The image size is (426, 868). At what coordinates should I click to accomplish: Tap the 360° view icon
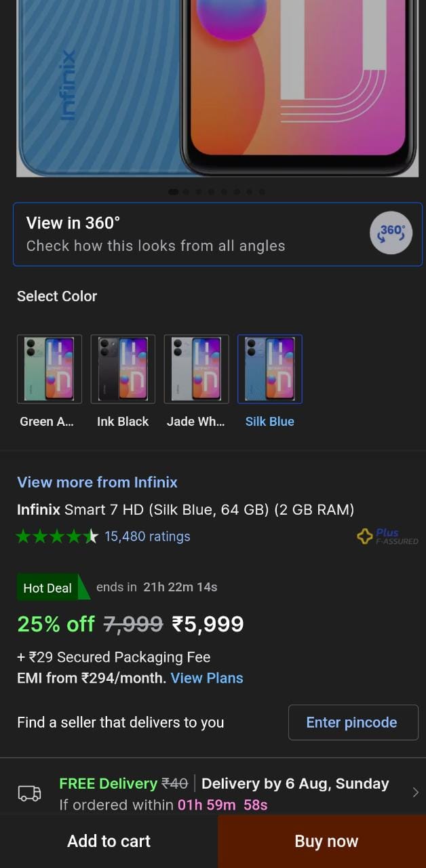tap(391, 233)
